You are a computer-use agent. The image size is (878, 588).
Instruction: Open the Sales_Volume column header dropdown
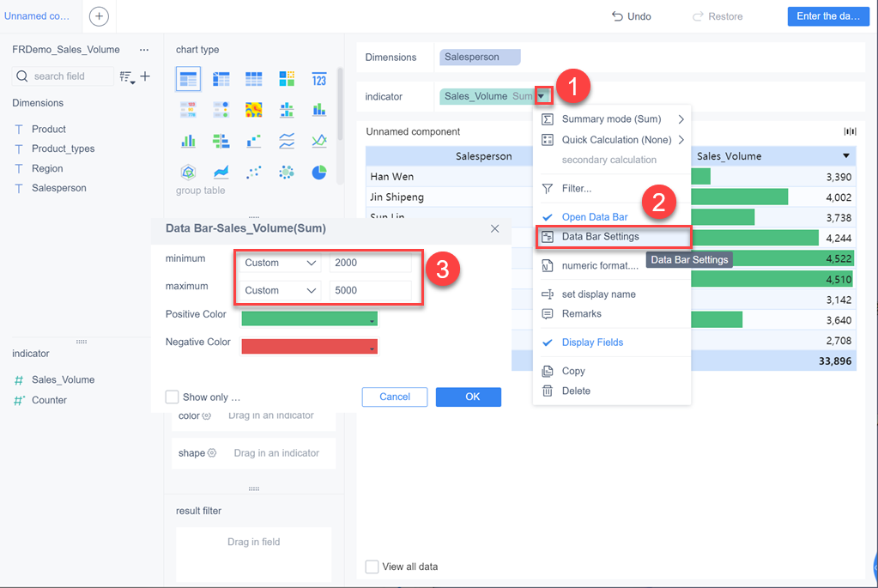tap(846, 156)
